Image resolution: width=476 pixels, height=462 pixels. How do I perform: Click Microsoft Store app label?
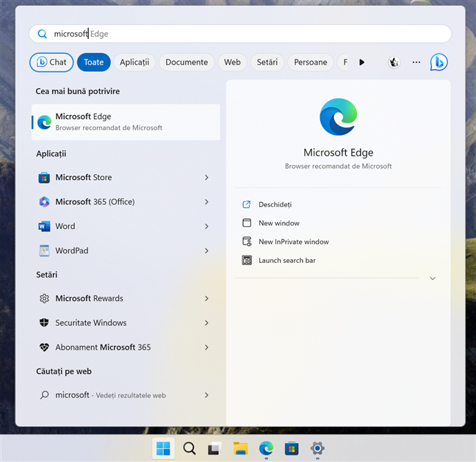click(x=84, y=177)
